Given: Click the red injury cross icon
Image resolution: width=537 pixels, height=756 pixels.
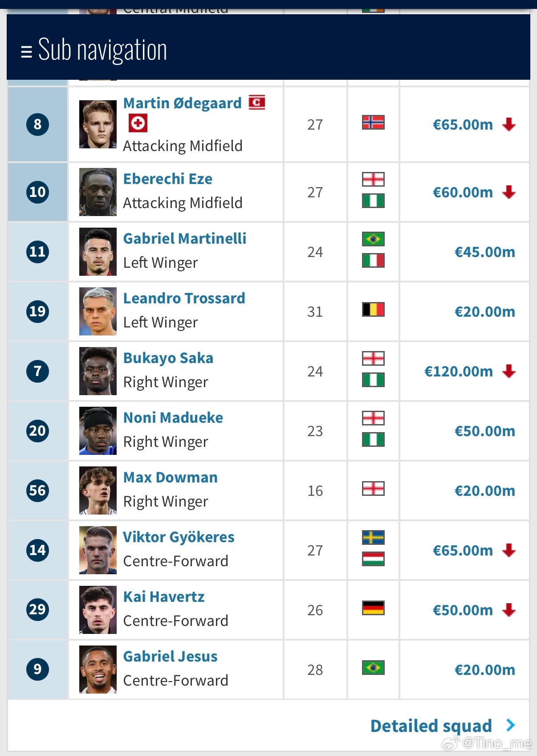Looking at the screenshot, I should 138,123.
